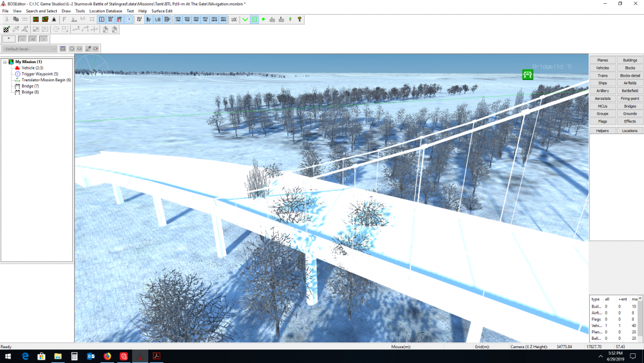Viewport: 644px width, 363px height.
Task: Click the '<' previous navigation button
Action: tap(22, 39)
